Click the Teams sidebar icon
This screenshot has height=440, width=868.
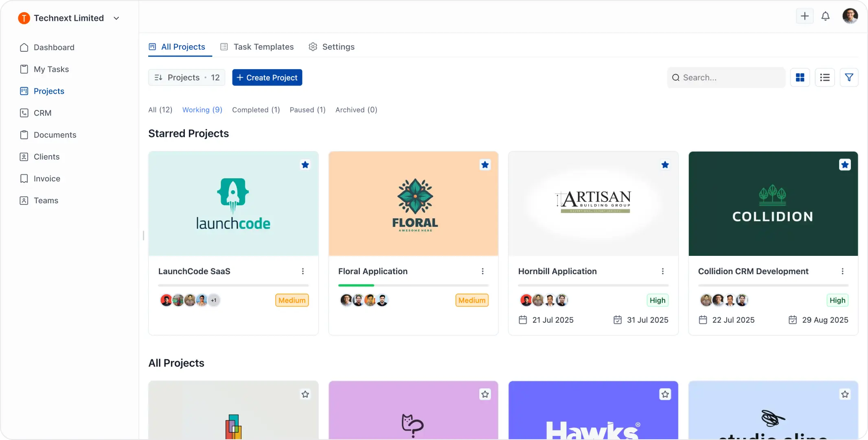pyautogui.click(x=24, y=200)
